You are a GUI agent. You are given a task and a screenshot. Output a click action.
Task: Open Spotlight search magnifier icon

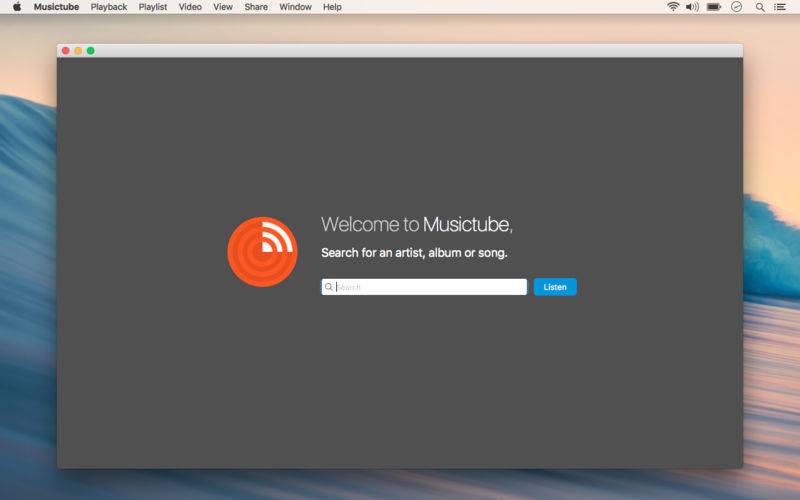coord(760,7)
